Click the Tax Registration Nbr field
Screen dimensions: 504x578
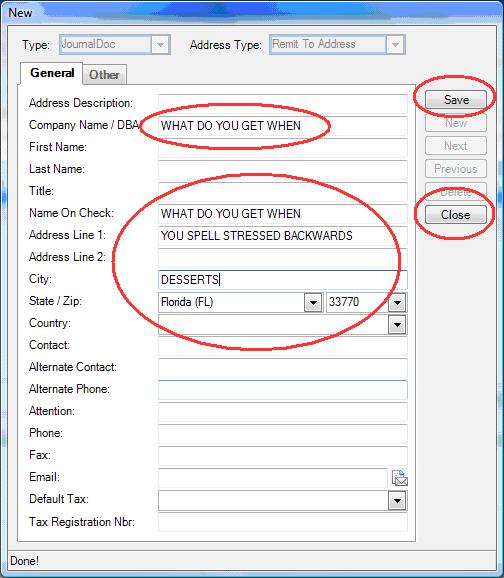tap(283, 522)
